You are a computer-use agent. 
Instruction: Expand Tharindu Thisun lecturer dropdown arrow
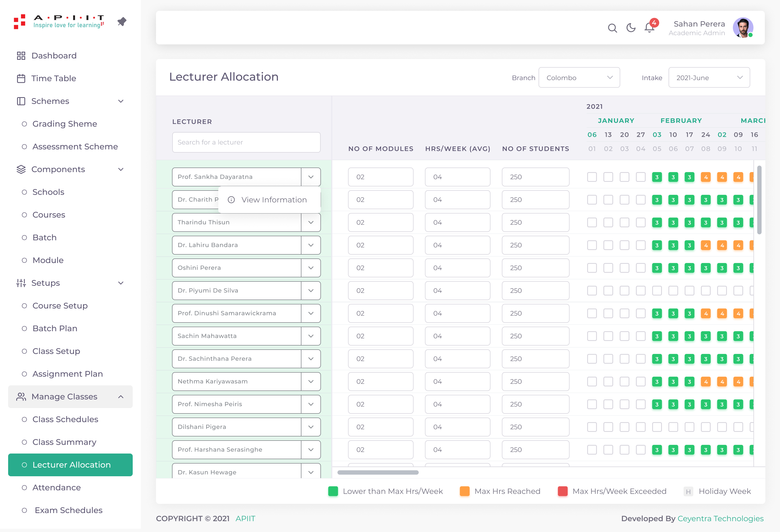click(311, 222)
